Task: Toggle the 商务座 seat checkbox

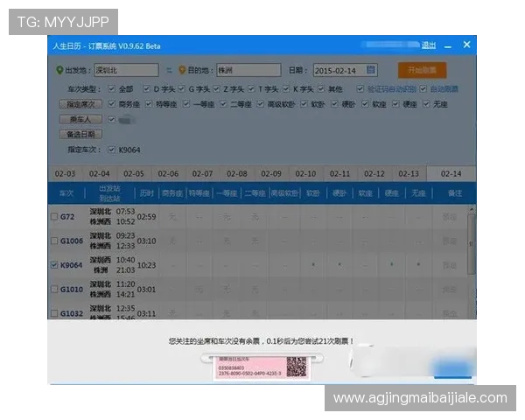Action: click(112, 104)
